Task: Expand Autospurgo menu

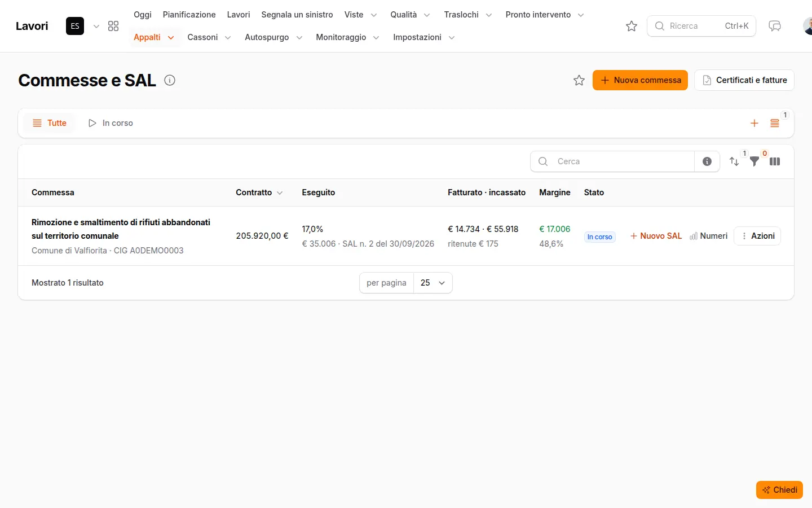Action: (x=273, y=37)
